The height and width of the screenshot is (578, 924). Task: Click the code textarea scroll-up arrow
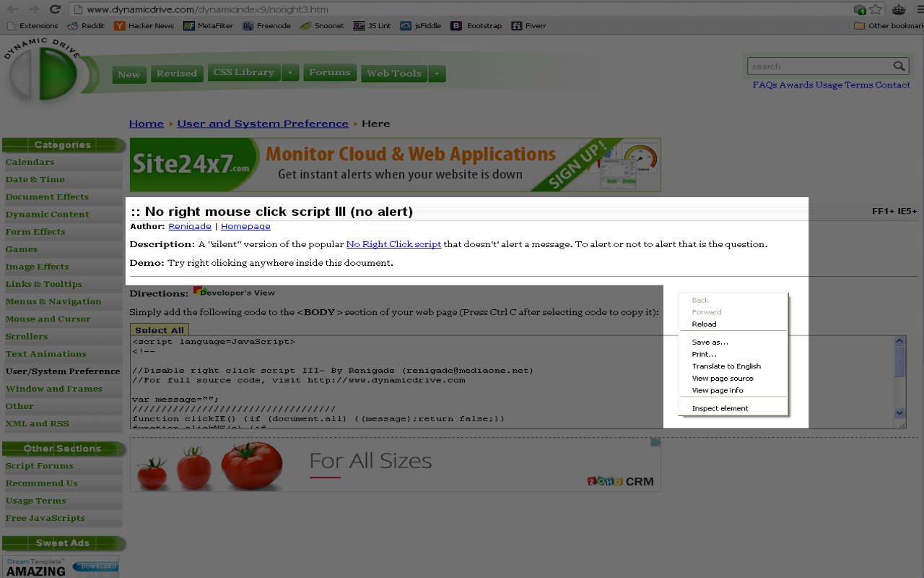pos(900,341)
